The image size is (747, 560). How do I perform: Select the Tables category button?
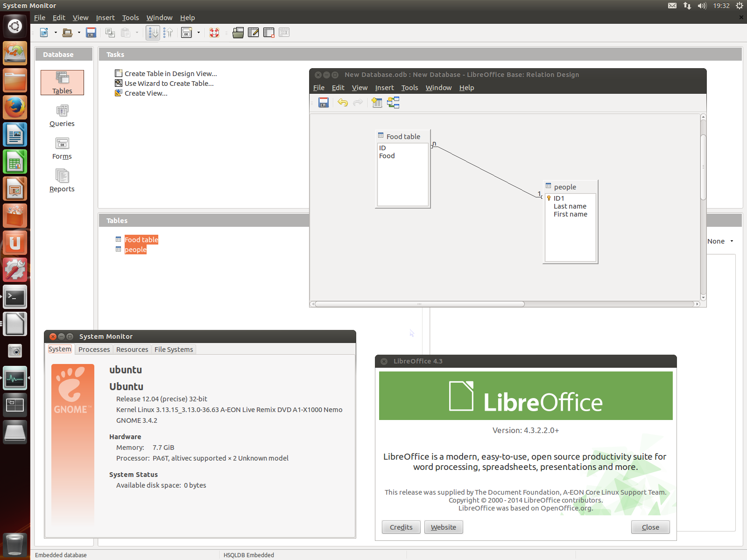62,83
